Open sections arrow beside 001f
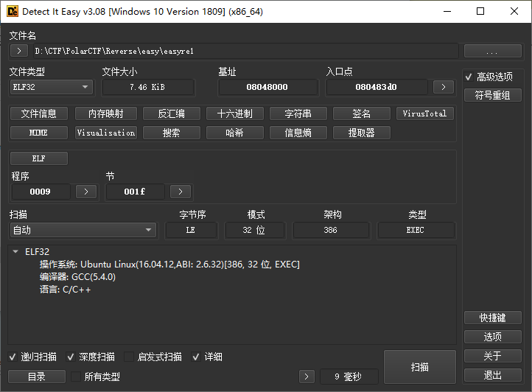The height and width of the screenshot is (392, 532). 181,192
